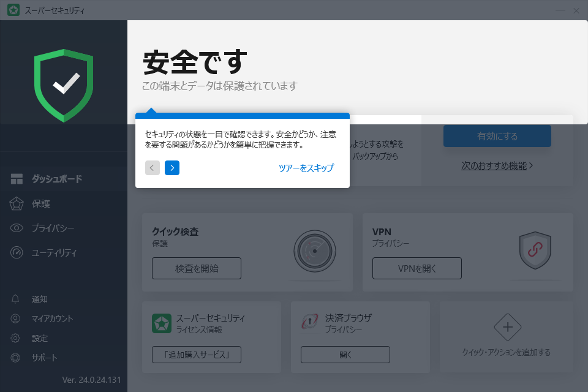588x392 pixels.
Task: Open 通知 via the bell icon
Action: point(17,299)
